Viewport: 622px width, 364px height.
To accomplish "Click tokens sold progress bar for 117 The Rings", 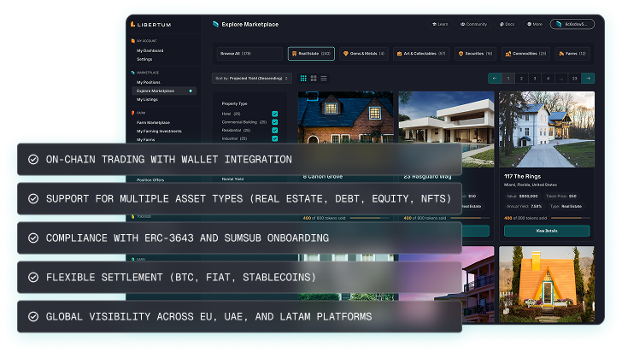I will (571, 218).
